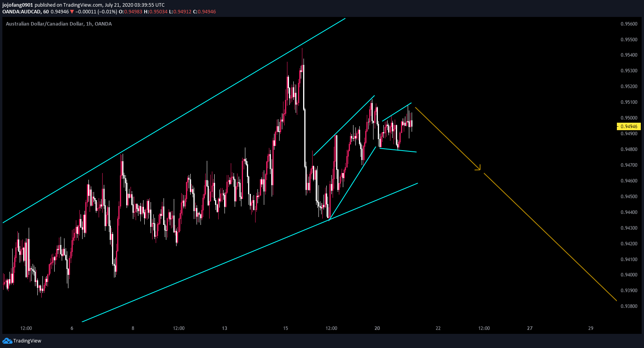Screen dimensions: 644x348
Task: Click the OANDA:AUDCAD, 60 symbol text
Action: 26,12
